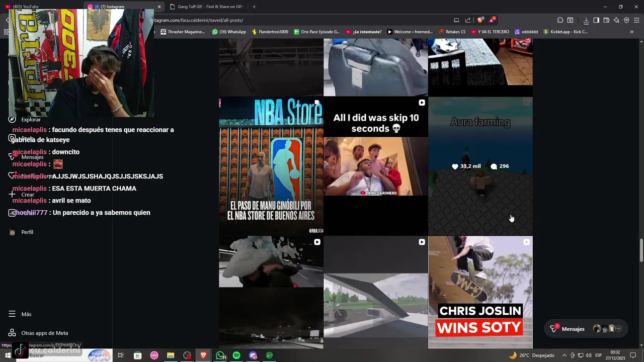This screenshot has height=362, width=644.
Task: Expand the Mensajes floating panel options
Action: (x=618, y=329)
